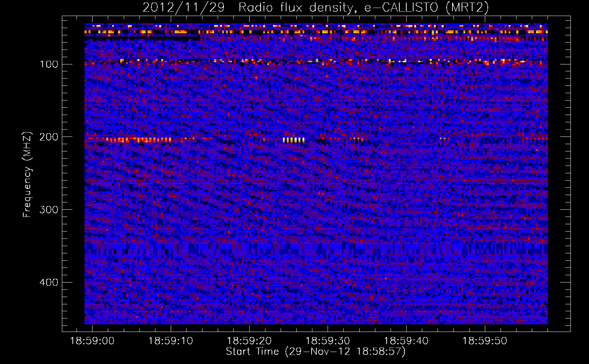Image resolution: width=589 pixels, height=364 pixels.
Task: Click the '300' frequency tick label
Action: [49, 210]
